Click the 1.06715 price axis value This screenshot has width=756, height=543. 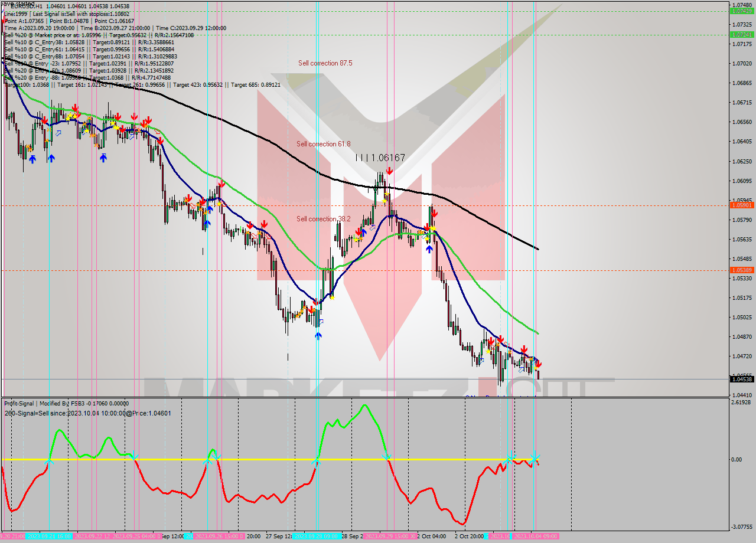click(742, 103)
